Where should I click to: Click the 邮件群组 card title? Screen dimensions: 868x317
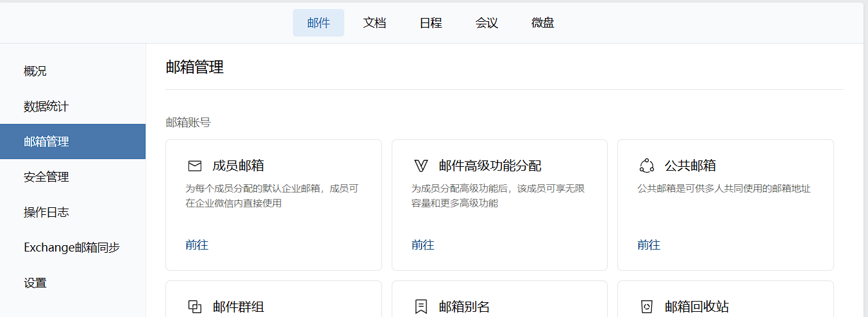click(238, 307)
